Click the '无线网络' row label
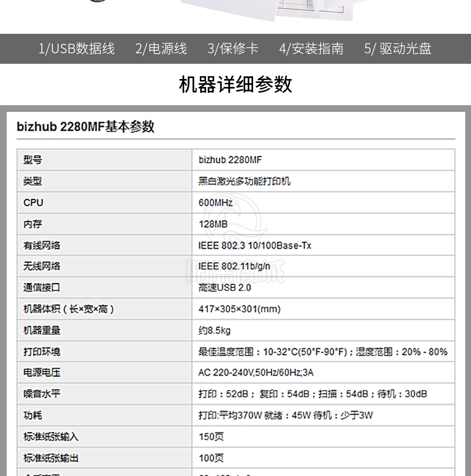 (42, 267)
